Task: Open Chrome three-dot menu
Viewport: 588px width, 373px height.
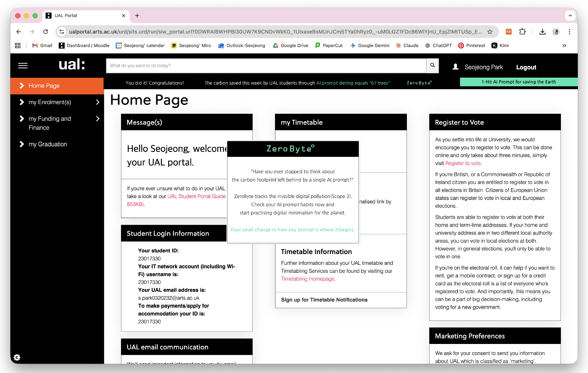Action: 569,32
